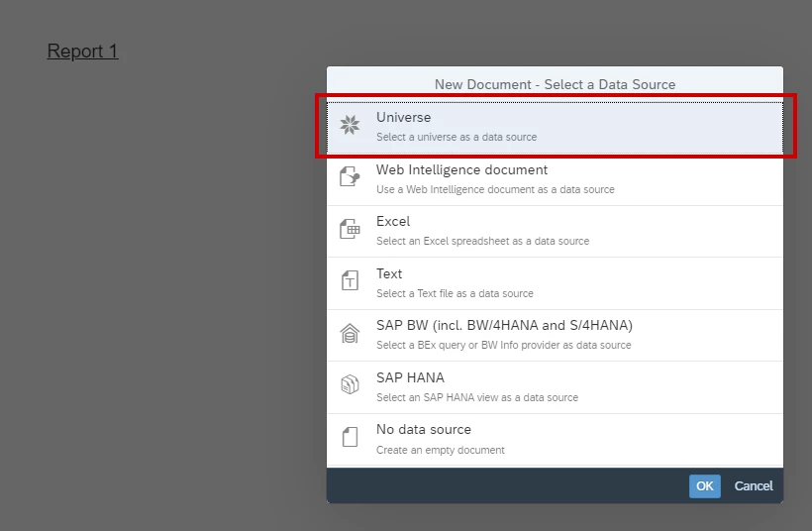Choose Web Intelligence document option

click(x=555, y=179)
